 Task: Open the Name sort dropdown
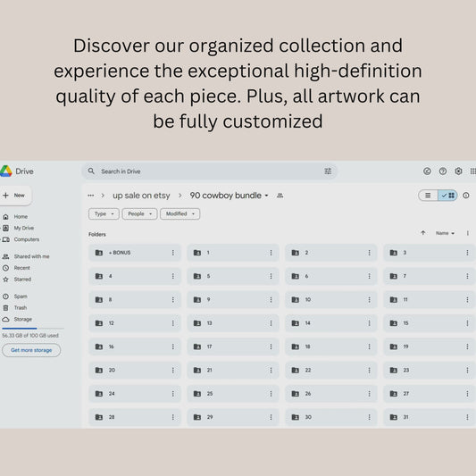445,233
